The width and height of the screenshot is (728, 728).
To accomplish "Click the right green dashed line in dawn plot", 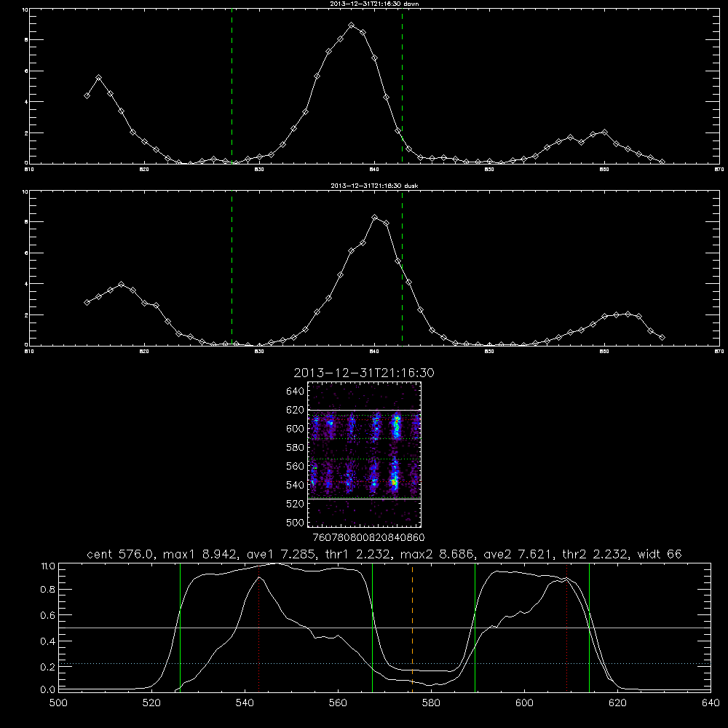I will click(402, 88).
